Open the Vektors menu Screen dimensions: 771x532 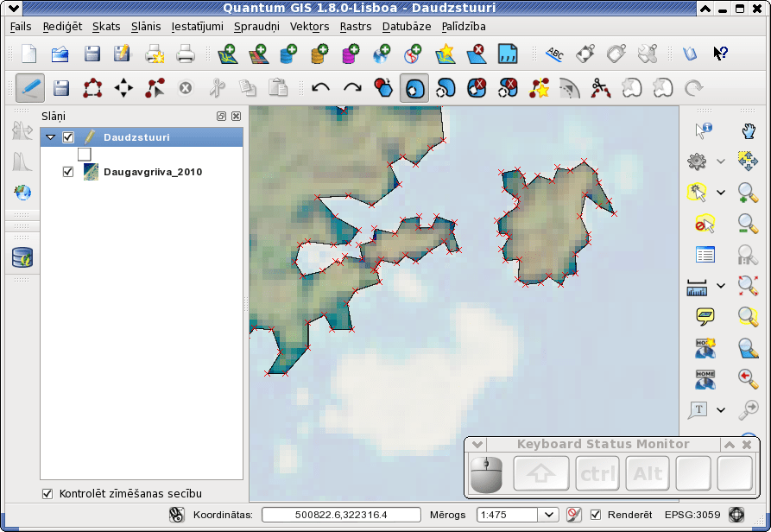(x=309, y=27)
